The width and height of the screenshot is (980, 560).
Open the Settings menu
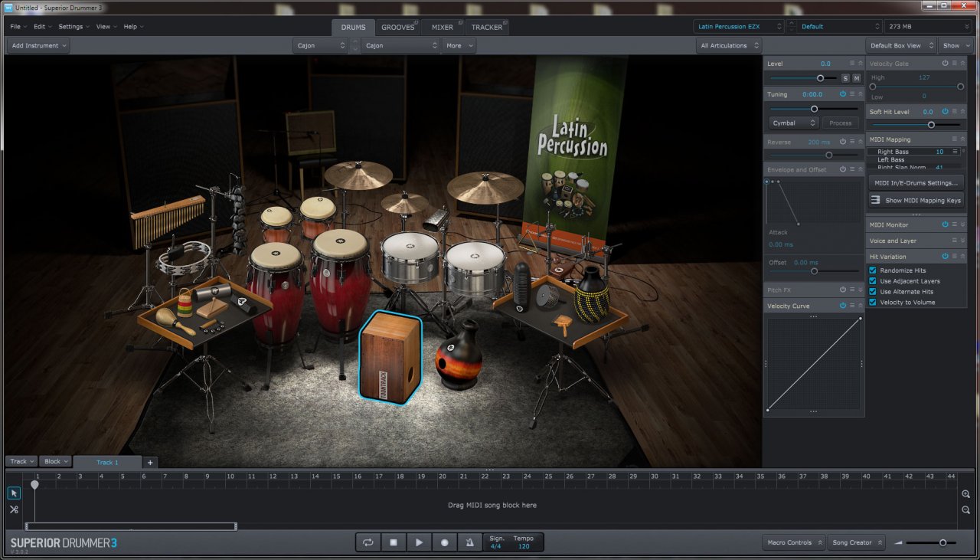coord(73,26)
